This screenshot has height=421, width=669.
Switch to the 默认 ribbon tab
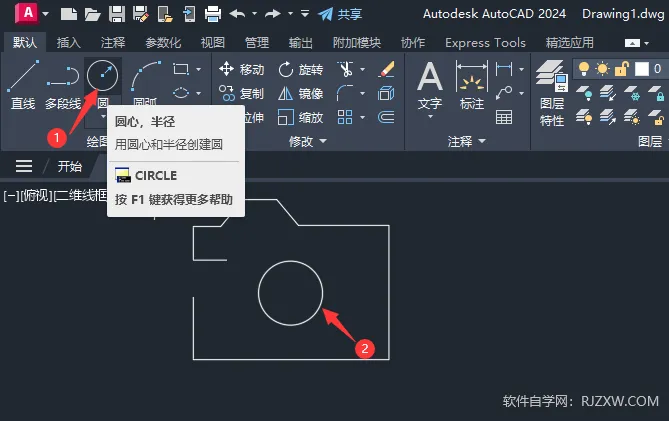(x=25, y=43)
